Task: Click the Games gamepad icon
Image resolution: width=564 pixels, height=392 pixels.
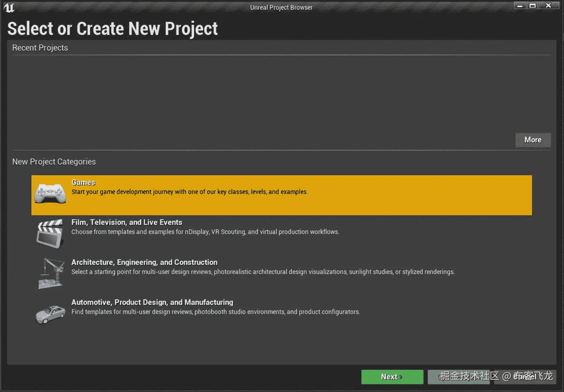Action: pyautogui.click(x=50, y=194)
